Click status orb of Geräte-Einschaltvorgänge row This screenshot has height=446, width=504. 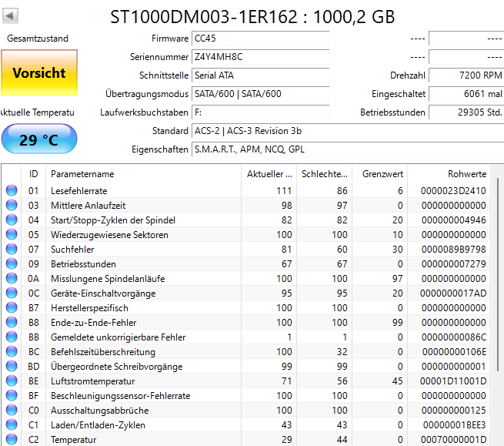coord(12,293)
